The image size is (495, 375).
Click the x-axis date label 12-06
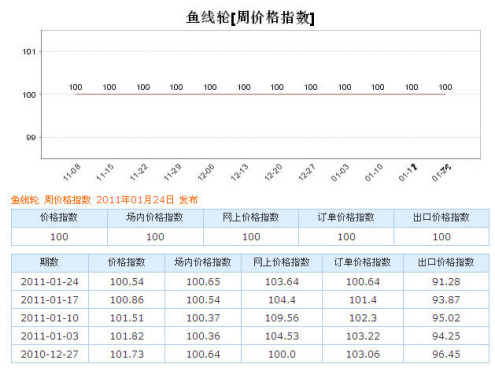point(206,173)
